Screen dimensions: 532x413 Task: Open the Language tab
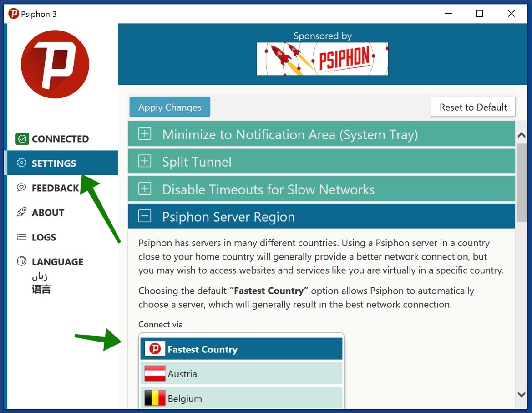[62, 262]
